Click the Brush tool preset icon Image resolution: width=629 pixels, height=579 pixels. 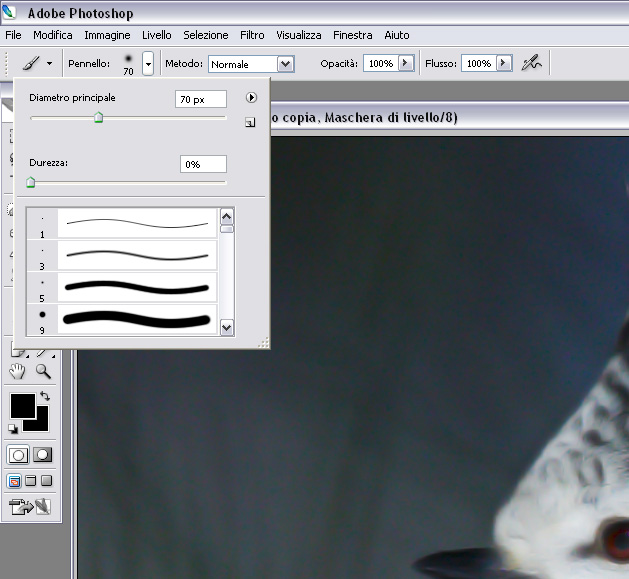pos(32,63)
